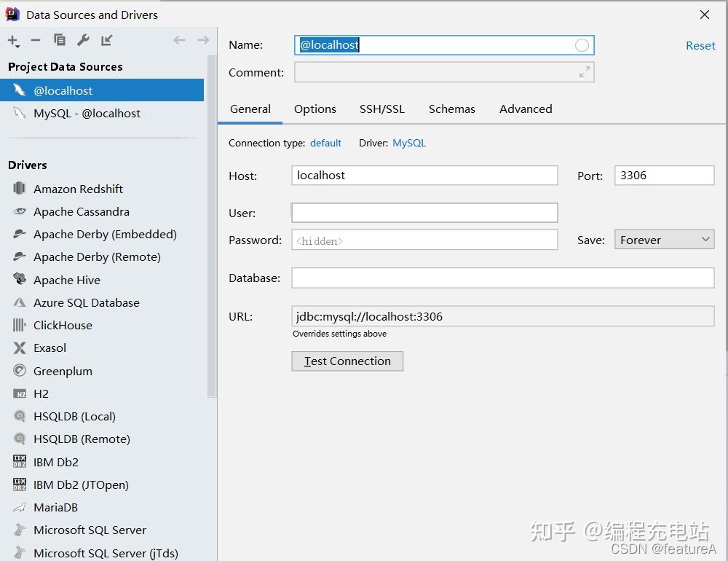Click the HSQLDB (Remote) driver icon
Image resolution: width=728 pixels, height=561 pixels.
pyautogui.click(x=20, y=439)
